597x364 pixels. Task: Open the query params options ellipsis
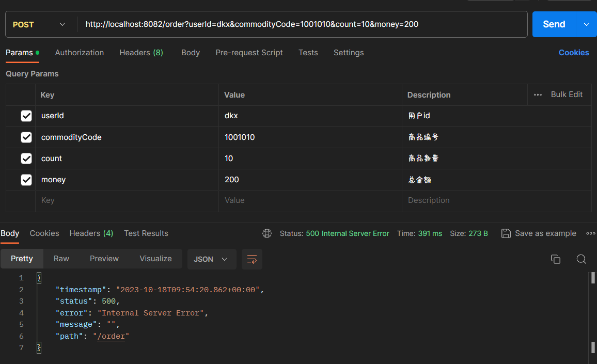538,95
